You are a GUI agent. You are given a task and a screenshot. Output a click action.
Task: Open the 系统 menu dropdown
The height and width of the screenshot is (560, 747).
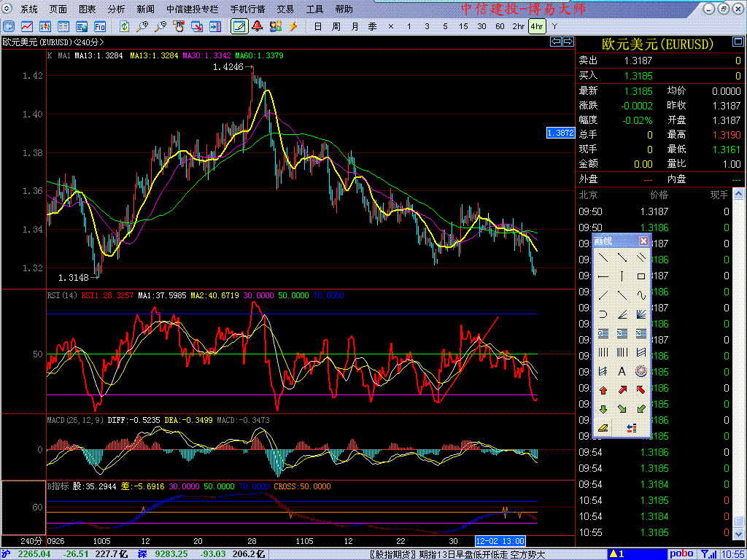point(29,9)
